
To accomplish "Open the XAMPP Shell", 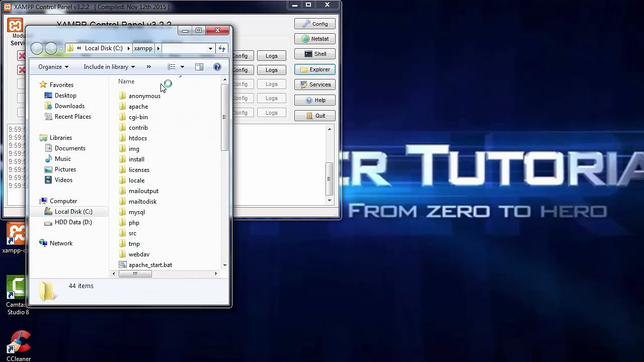I will click(314, 54).
